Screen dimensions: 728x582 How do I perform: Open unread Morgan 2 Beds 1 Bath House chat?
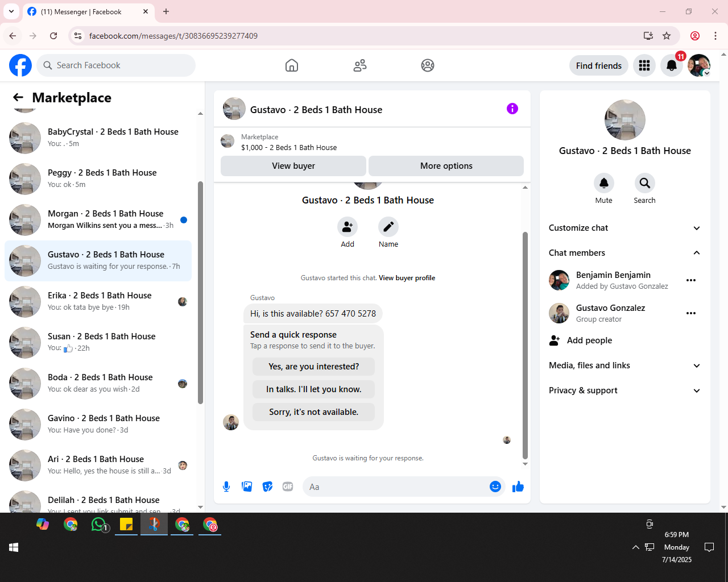click(x=98, y=220)
